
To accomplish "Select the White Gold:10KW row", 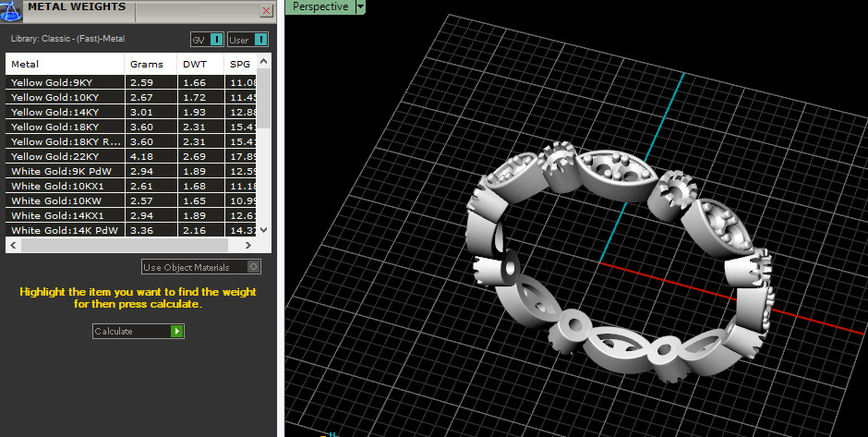I will click(131, 200).
